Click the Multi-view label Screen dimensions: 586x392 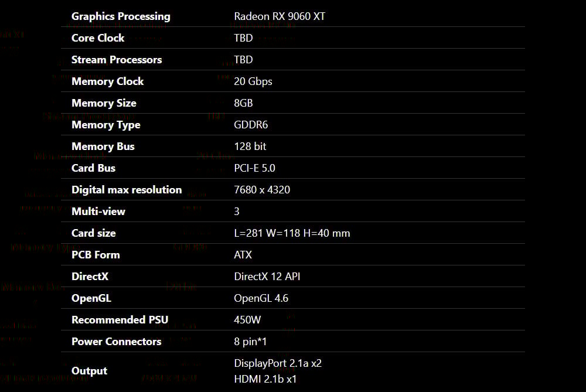[98, 212]
